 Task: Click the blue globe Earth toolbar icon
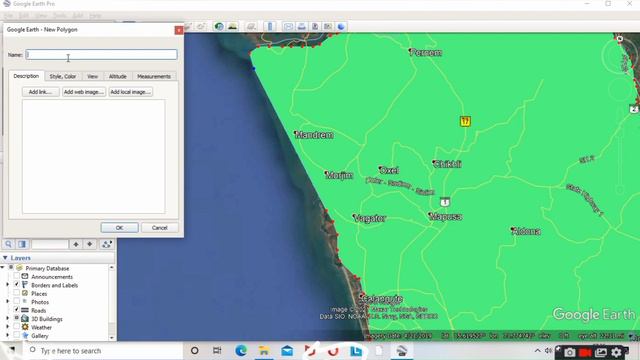[x=341, y=27]
